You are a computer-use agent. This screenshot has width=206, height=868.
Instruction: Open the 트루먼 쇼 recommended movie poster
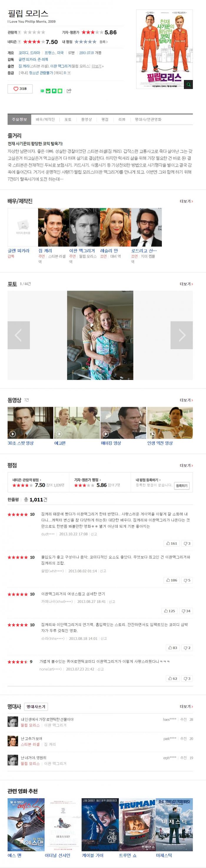(137, 825)
